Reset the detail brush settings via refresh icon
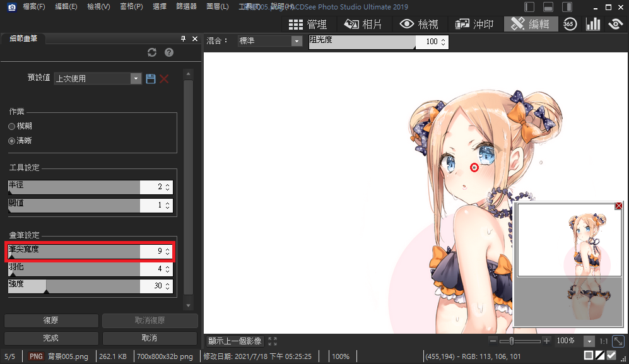 point(151,52)
